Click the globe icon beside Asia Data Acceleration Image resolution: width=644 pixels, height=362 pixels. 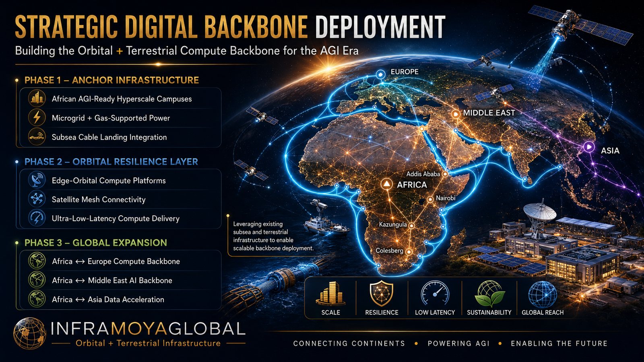click(37, 299)
